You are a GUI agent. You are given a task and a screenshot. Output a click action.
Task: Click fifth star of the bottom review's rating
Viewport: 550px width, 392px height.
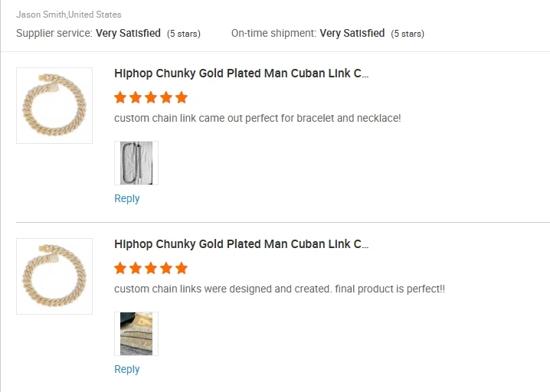[x=182, y=268]
